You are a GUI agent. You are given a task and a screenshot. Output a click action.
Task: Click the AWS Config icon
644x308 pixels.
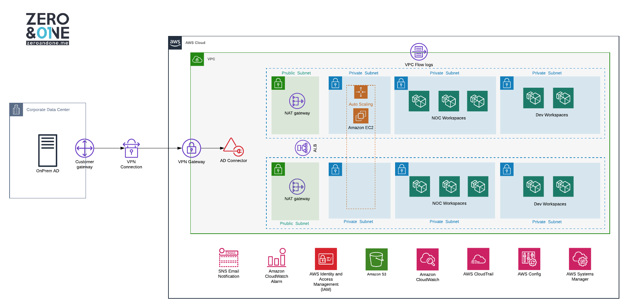(x=529, y=259)
